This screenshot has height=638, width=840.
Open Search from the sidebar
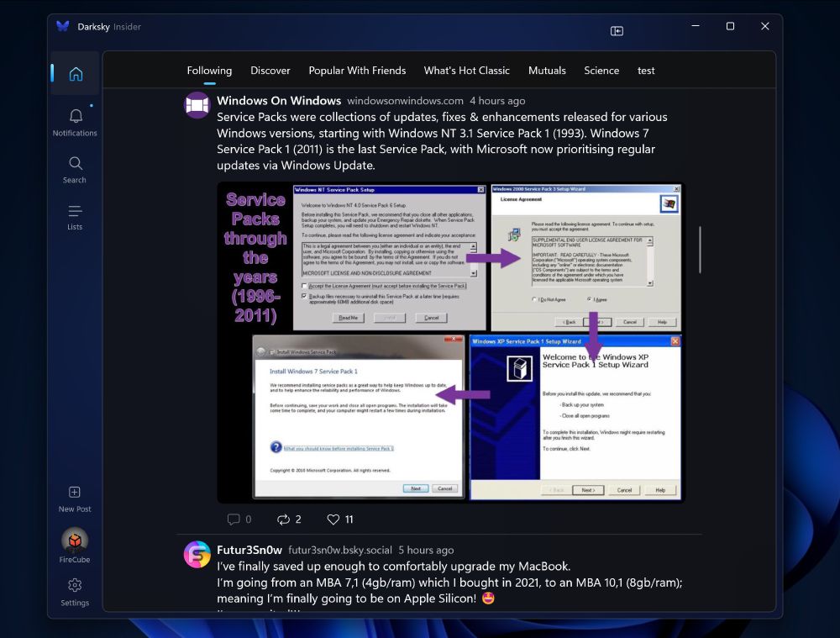(x=75, y=170)
